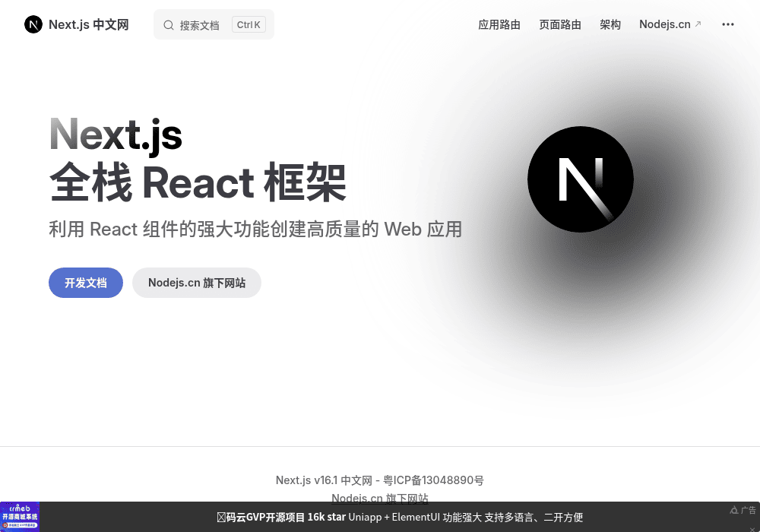Screen dimensions: 760x532
Task: Focus the 搜索文档 search field
Action: click(214, 25)
